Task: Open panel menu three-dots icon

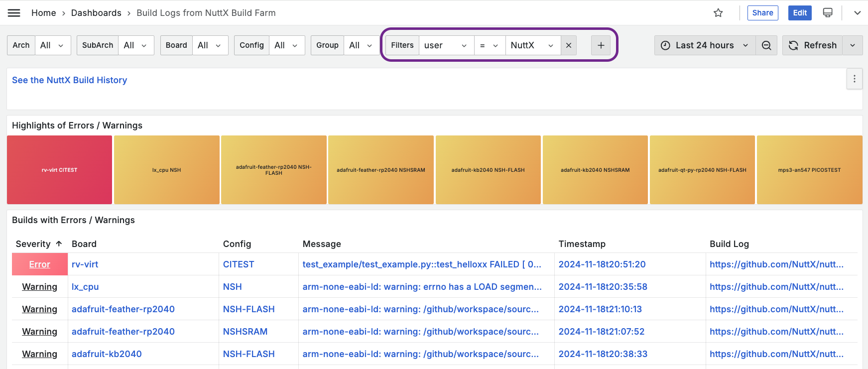Action: coord(855,79)
